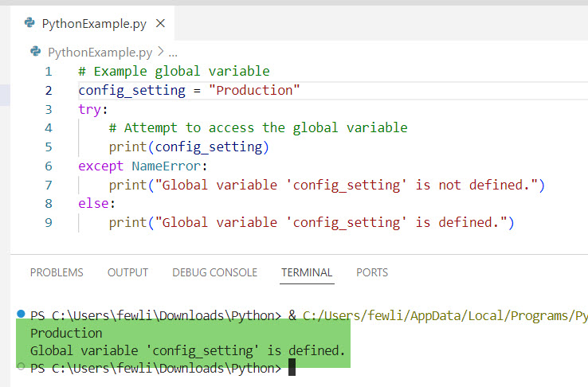
Task: Place cursor on comment '# Example global variable'
Action: pyautogui.click(x=174, y=71)
